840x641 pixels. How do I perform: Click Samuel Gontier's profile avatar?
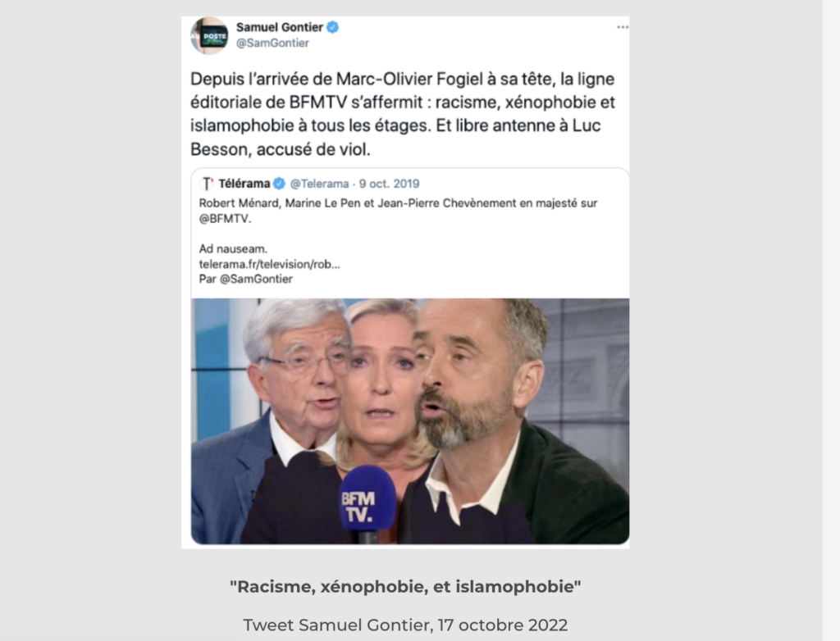[209, 36]
